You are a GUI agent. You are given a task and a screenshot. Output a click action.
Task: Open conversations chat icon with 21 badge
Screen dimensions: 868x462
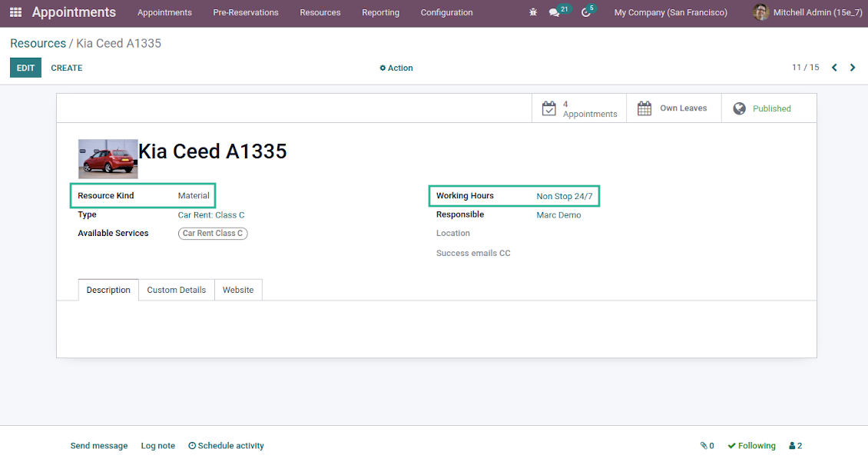(555, 12)
